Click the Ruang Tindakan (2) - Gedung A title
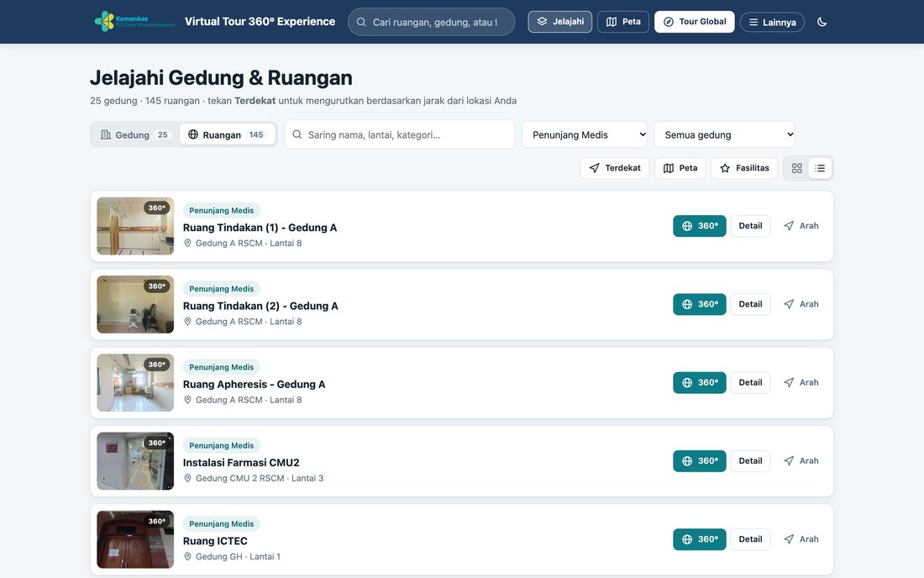 point(260,306)
